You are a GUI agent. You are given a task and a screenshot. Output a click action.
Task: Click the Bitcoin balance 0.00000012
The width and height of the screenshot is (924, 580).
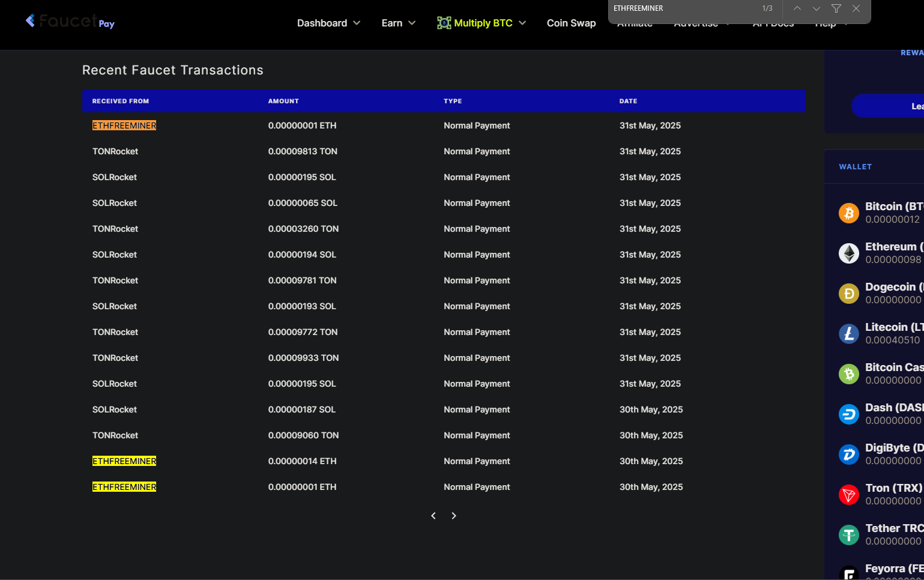(x=892, y=220)
